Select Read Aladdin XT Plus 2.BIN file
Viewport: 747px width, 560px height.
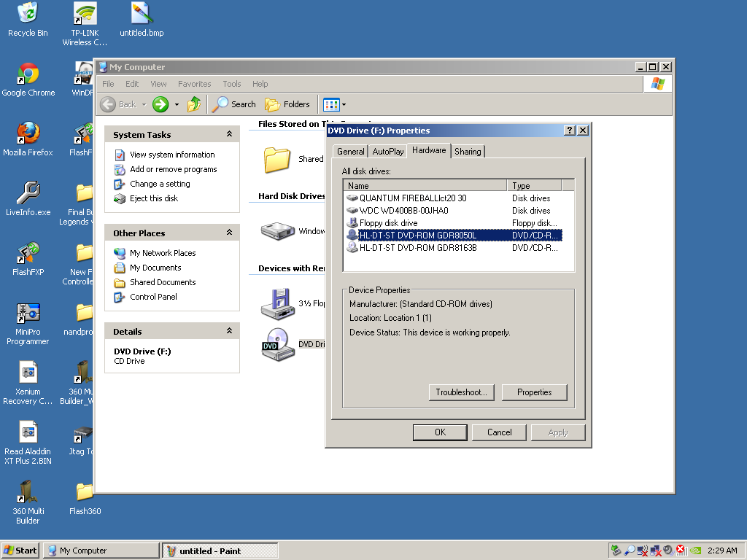pos(28,443)
